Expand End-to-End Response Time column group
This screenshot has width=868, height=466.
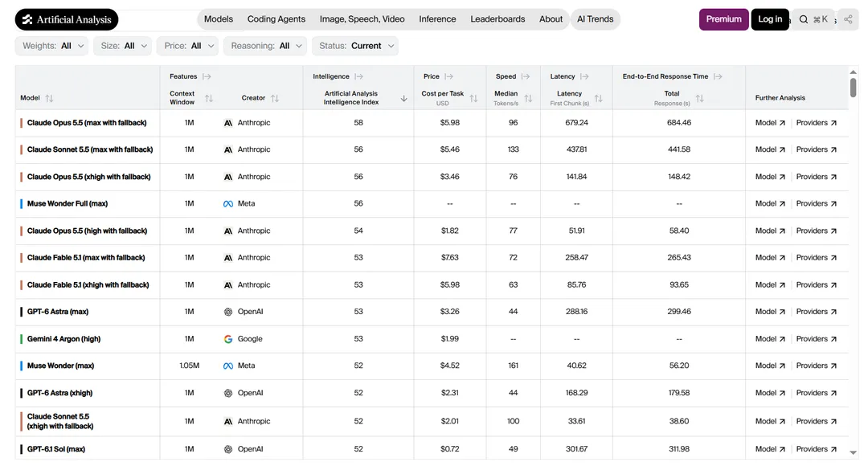718,76
